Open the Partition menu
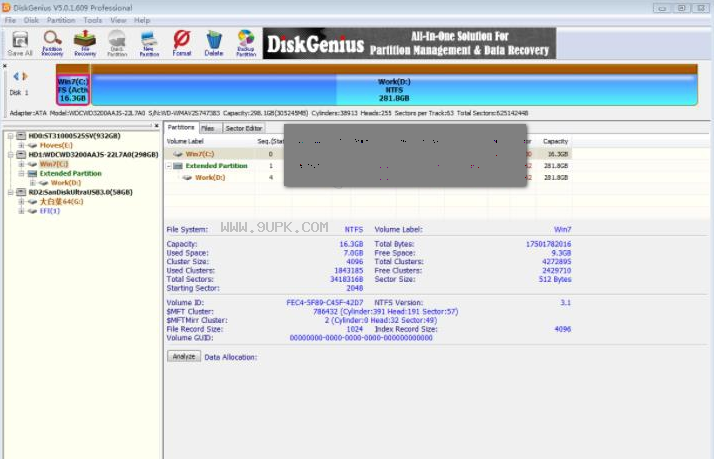The height and width of the screenshot is (459, 714). click(x=61, y=20)
